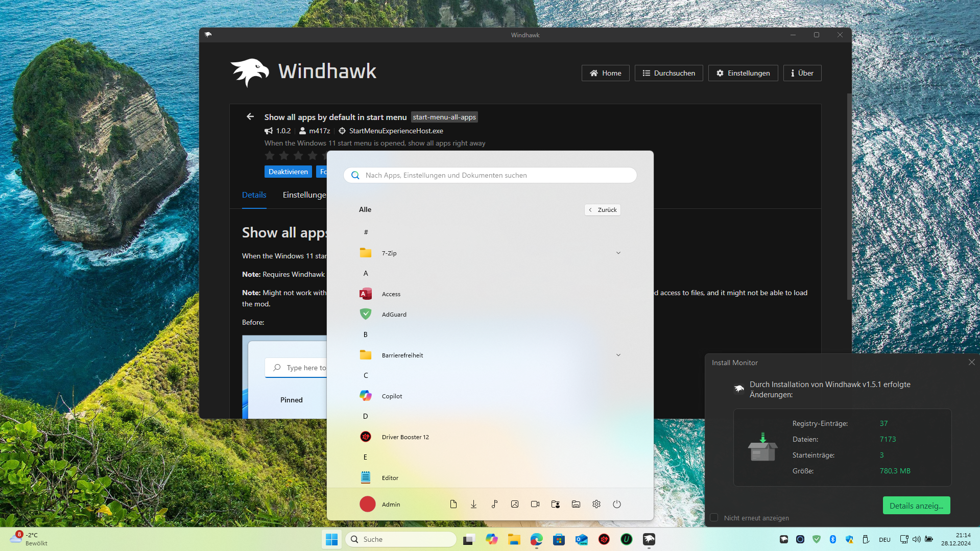
Task: Click the power button in start menu
Action: (617, 504)
